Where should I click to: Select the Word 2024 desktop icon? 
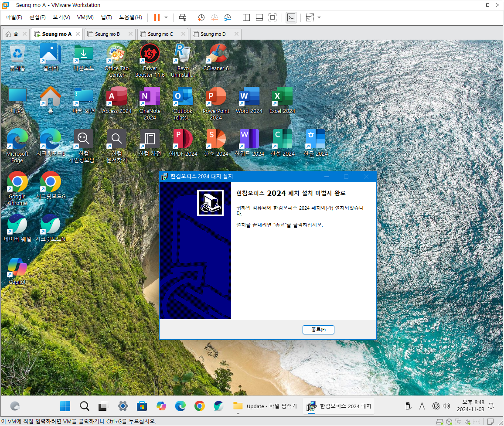click(x=249, y=101)
